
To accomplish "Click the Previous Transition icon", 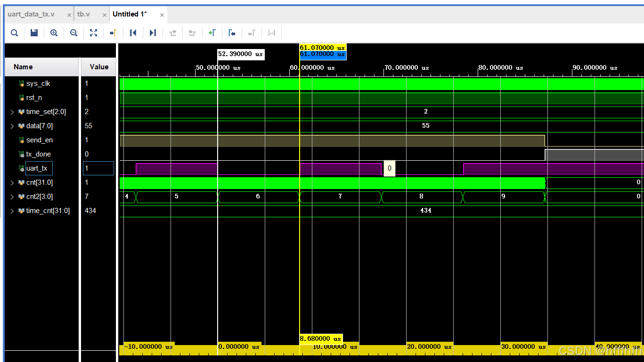I will [x=172, y=33].
